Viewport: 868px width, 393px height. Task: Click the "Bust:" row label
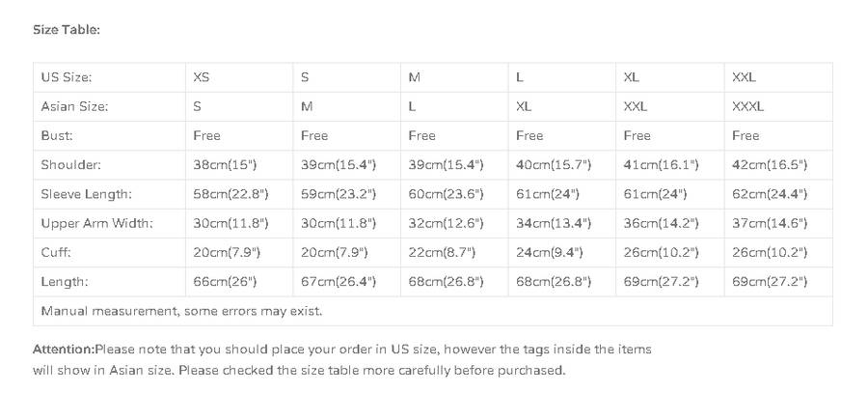pyautogui.click(x=57, y=135)
